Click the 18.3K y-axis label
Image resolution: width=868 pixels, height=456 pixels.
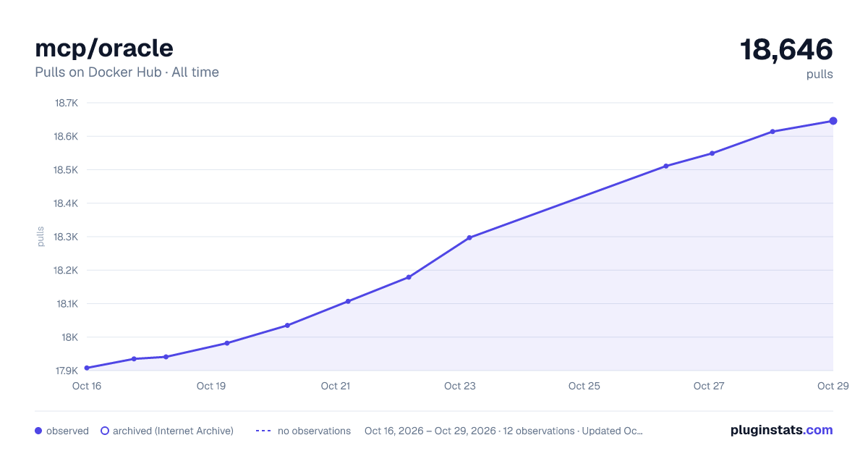tap(67, 237)
